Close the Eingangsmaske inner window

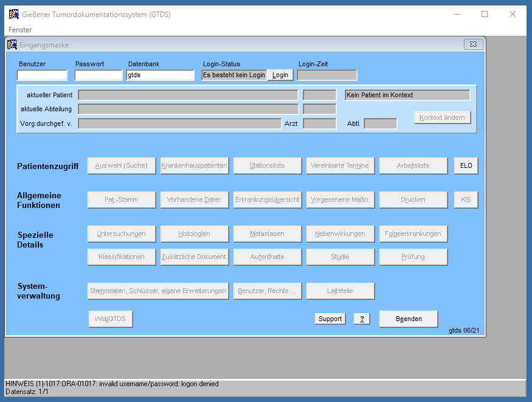(473, 44)
